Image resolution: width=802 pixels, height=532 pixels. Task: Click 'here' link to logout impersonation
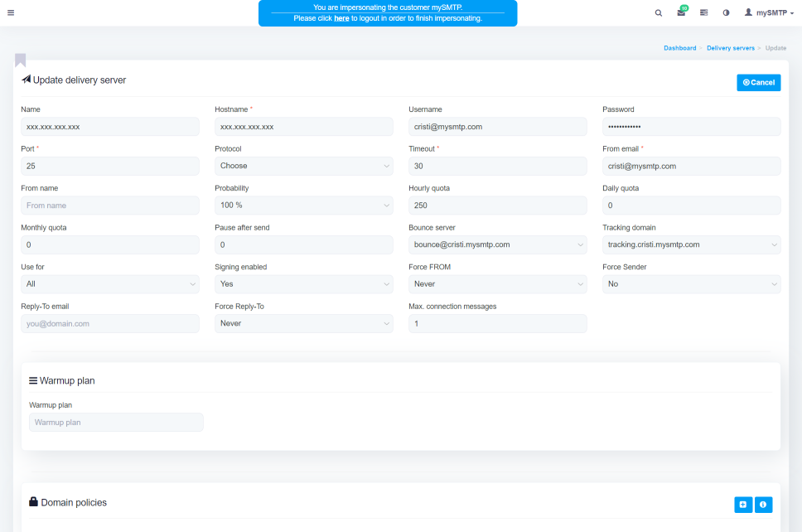click(x=341, y=18)
